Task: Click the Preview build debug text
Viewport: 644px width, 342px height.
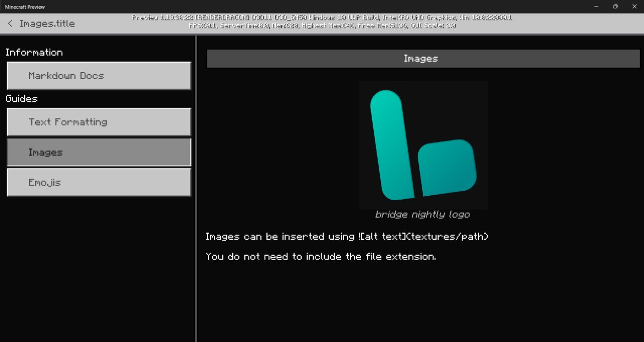Action: pos(322,18)
